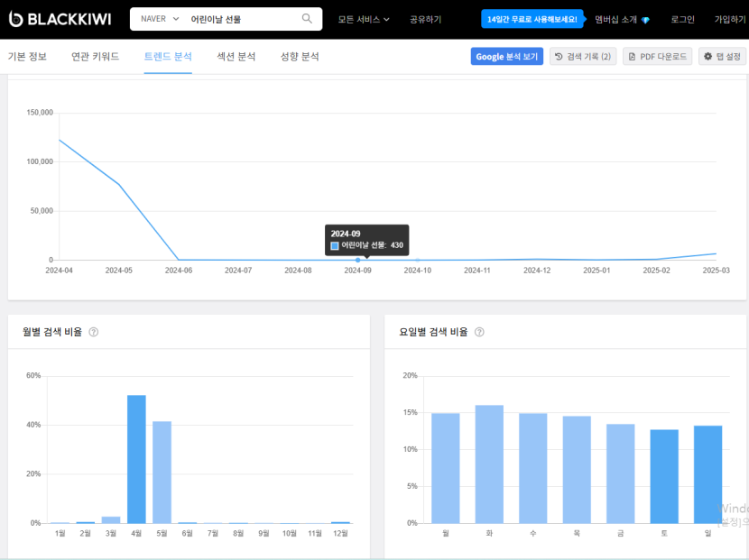
Task: Click the 일 bar in weekday chart
Action: [707, 474]
